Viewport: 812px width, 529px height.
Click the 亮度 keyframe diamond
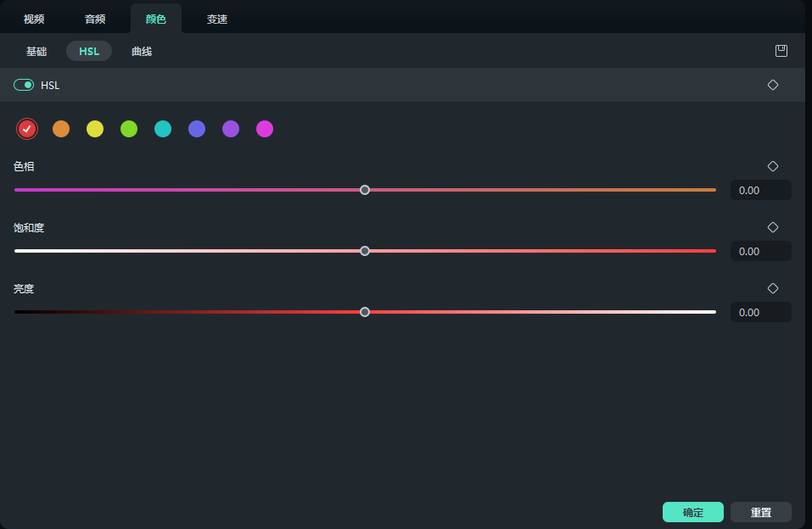[x=773, y=288]
